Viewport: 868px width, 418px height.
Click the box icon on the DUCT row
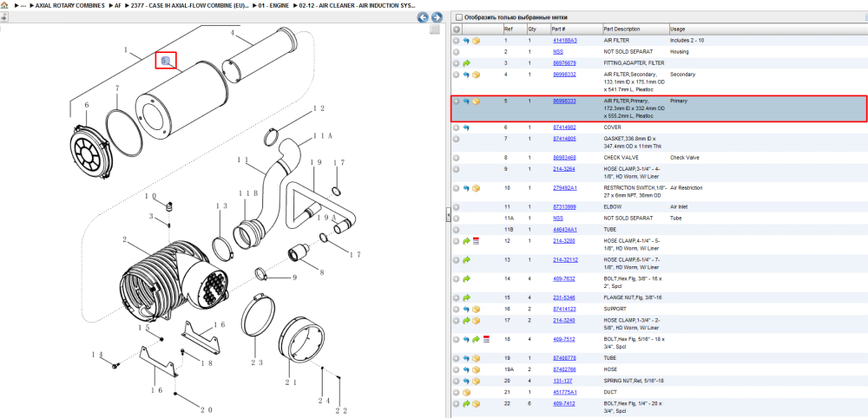click(x=466, y=392)
